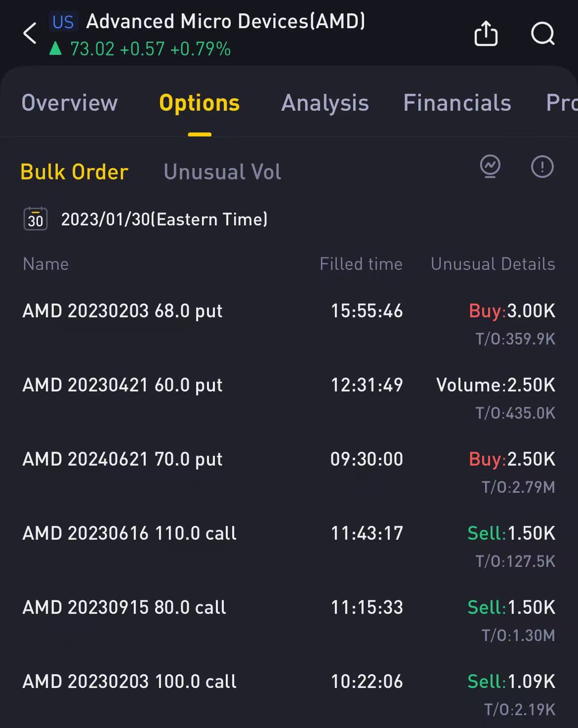This screenshot has height=728, width=578.
Task: Tap the back arrow icon
Action: [x=30, y=34]
